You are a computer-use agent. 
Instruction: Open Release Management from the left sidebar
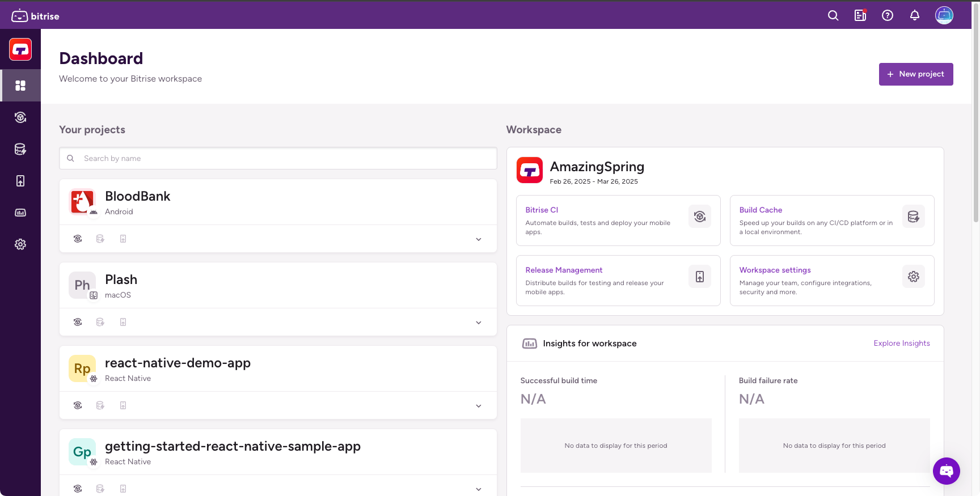click(x=20, y=181)
